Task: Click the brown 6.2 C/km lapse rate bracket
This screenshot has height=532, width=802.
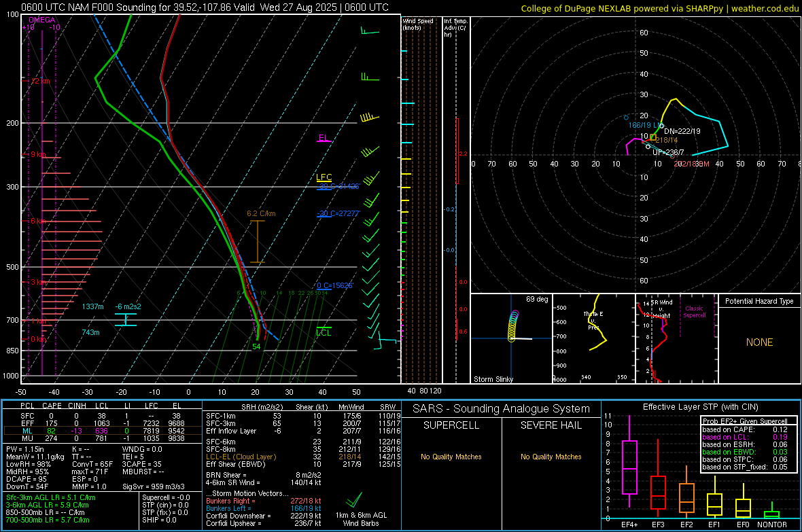Action: coord(257,241)
